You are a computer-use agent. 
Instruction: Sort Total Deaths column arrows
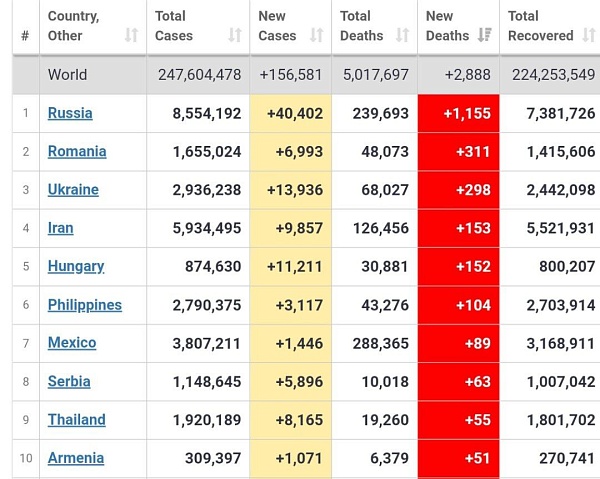(x=402, y=35)
